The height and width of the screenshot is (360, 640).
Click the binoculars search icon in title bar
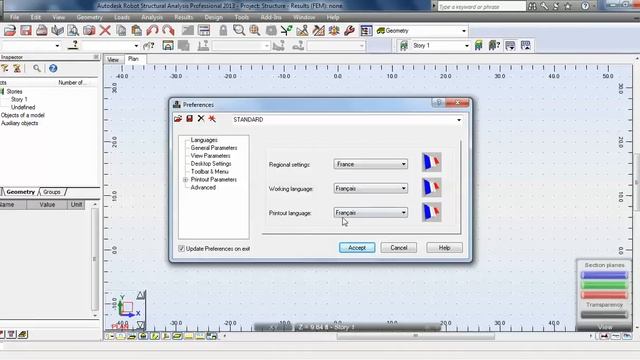pyautogui.click(x=532, y=6)
